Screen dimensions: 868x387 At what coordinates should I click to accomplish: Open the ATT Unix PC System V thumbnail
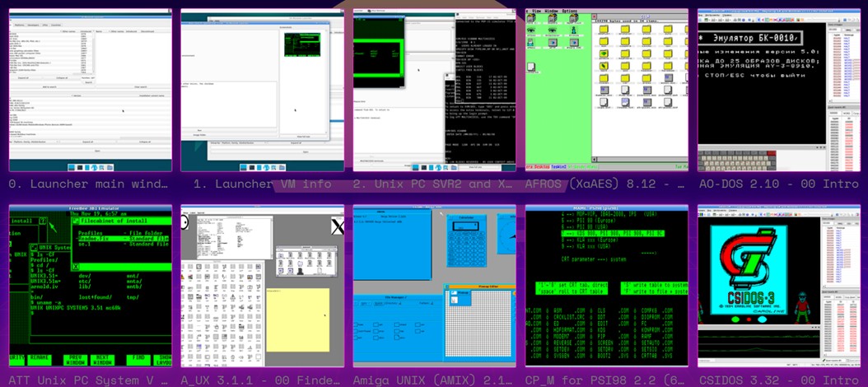pos(91,286)
